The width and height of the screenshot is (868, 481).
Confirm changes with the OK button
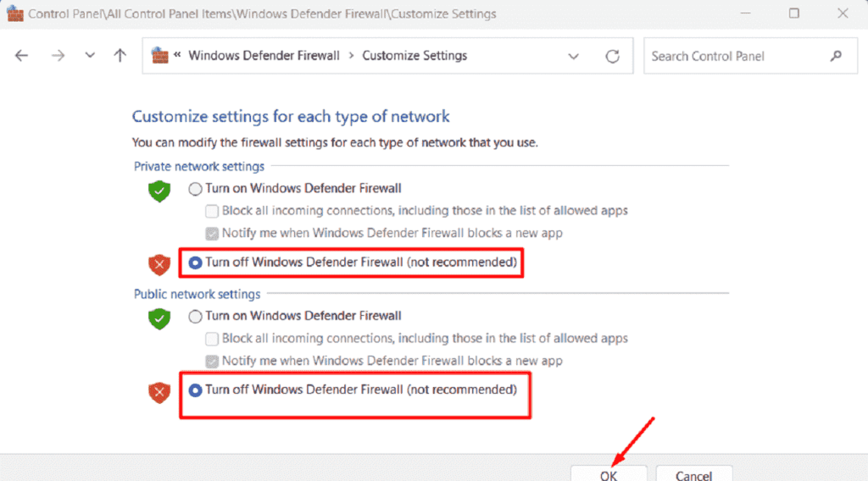click(609, 473)
